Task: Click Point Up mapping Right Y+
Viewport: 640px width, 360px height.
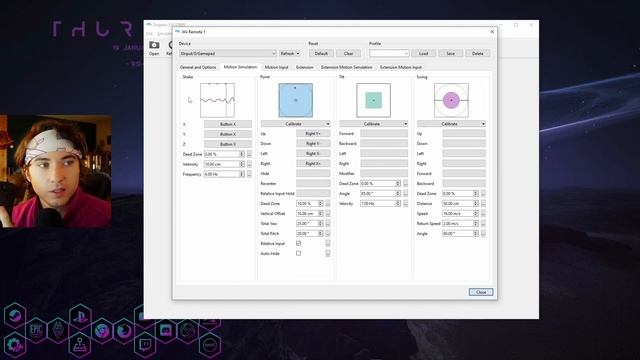Action: [313, 133]
